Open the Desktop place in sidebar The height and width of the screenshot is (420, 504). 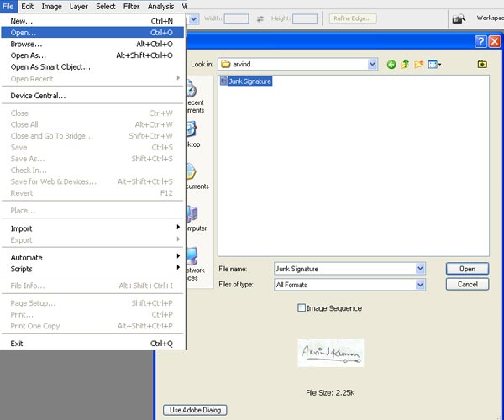pos(193,134)
